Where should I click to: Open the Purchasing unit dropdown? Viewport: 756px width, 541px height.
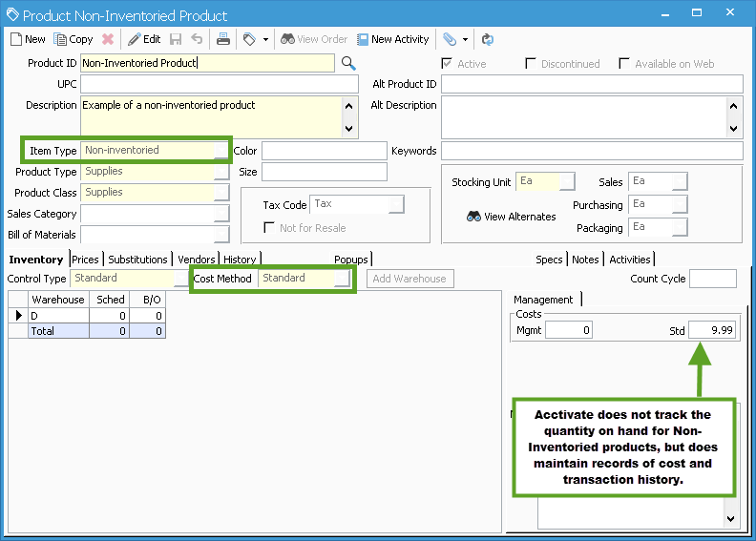680,204
